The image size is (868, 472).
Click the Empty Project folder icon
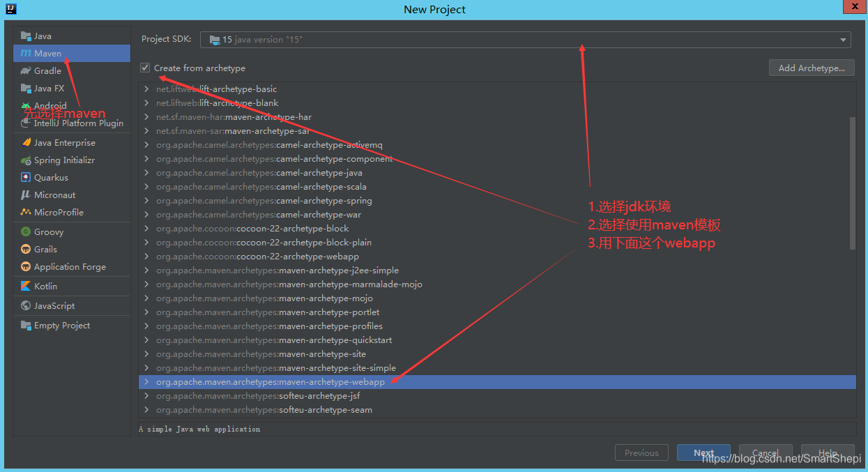[26, 325]
